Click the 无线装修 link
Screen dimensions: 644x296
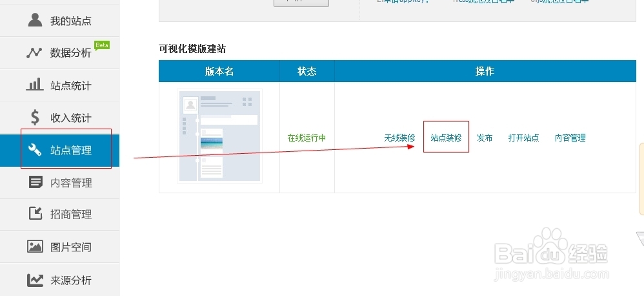click(x=399, y=138)
